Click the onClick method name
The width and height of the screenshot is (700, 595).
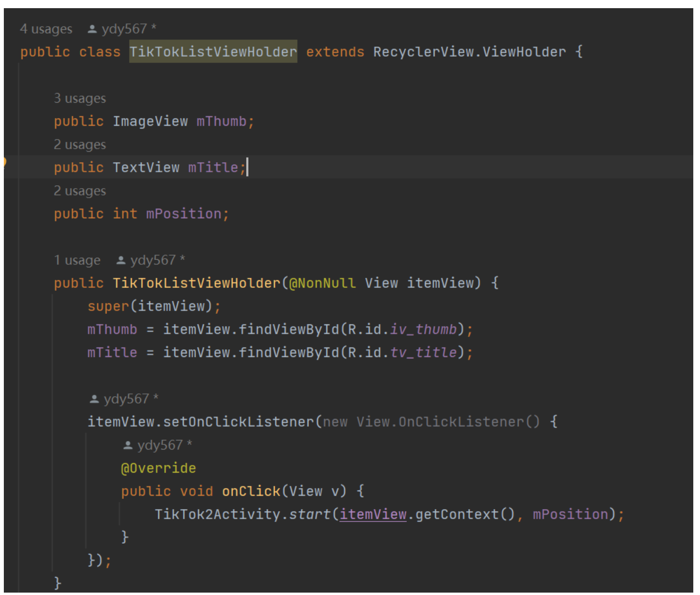pos(251,491)
